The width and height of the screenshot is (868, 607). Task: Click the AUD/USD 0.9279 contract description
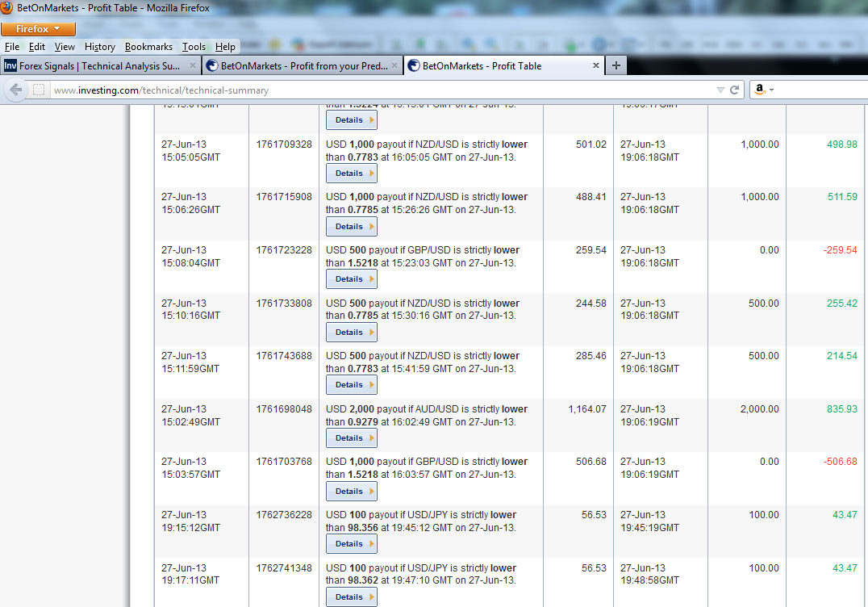tap(426, 416)
